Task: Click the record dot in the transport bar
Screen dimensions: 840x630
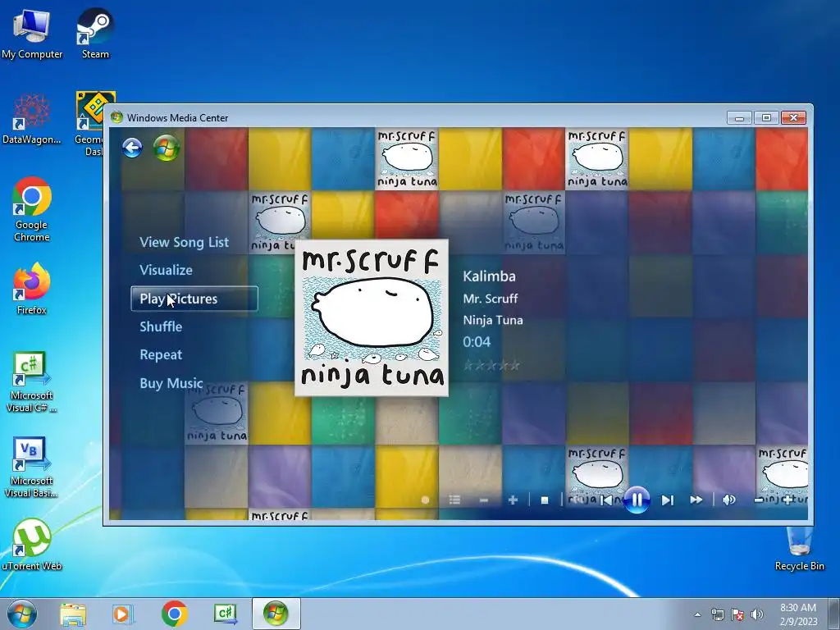Action: [426, 500]
